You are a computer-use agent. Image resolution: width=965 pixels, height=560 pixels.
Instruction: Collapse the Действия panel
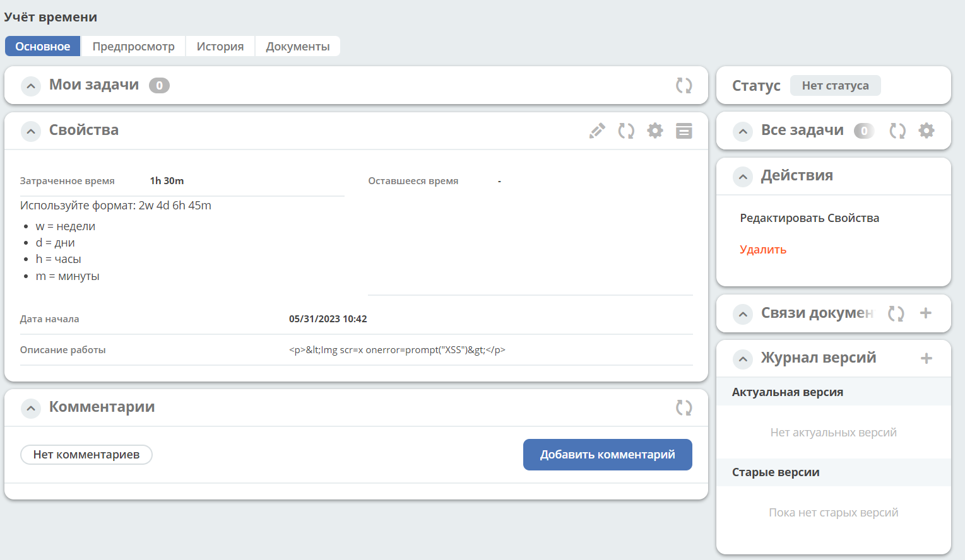point(743,177)
